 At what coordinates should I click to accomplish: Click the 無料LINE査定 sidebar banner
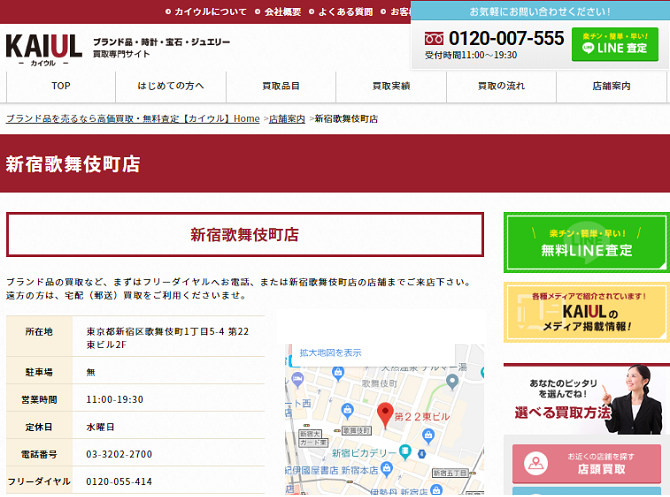pos(586,243)
